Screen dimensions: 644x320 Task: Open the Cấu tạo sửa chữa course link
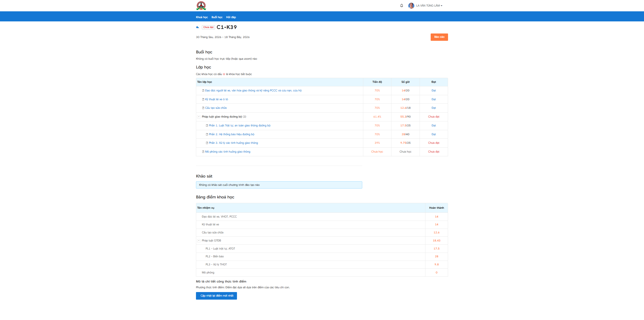(x=216, y=108)
